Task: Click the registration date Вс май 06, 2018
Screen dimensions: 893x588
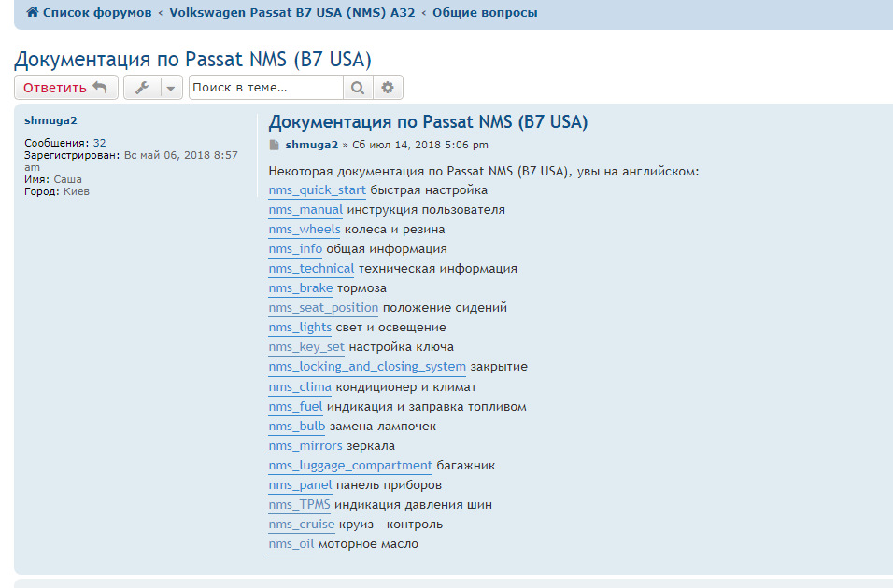Action: click(131, 161)
